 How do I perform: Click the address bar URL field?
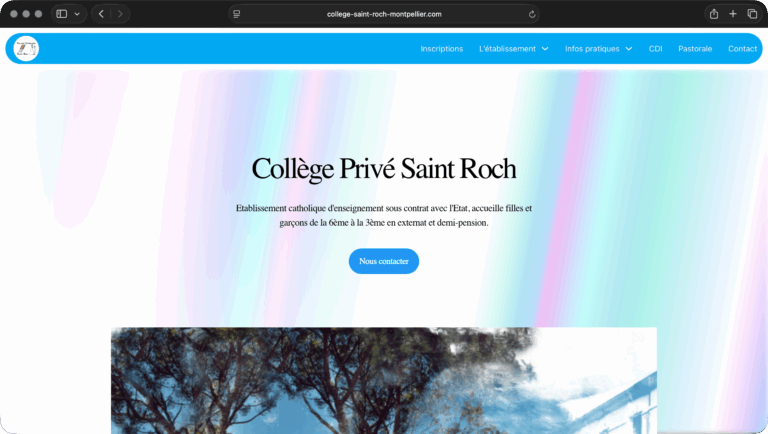click(x=384, y=14)
